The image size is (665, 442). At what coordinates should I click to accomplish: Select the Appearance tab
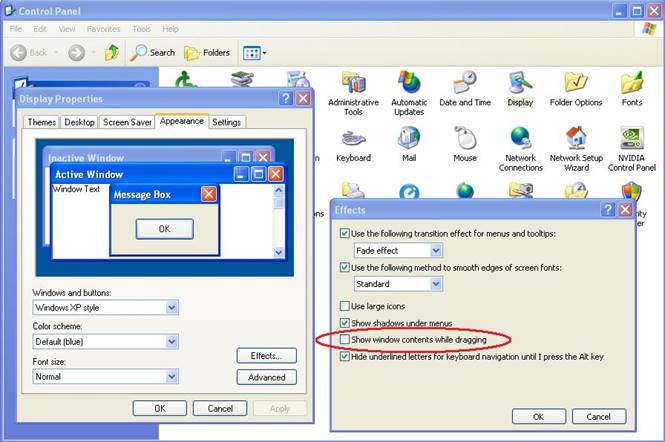pyautogui.click(x=182, y=121)
